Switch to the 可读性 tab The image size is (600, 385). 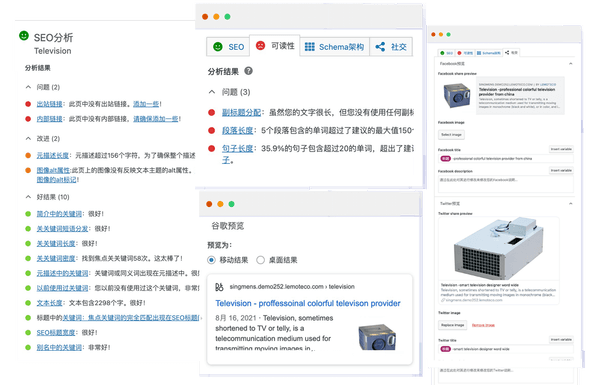pos(275,46)
